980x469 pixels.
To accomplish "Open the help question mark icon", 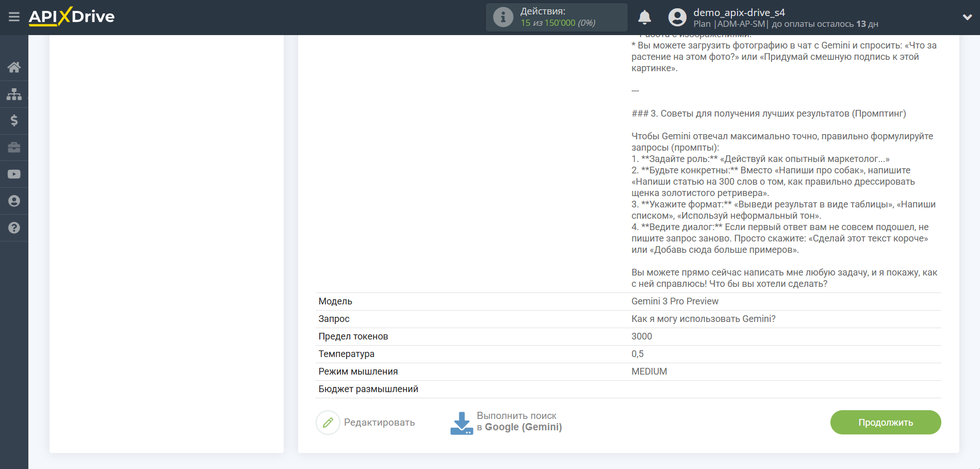I will pos(14,228).
